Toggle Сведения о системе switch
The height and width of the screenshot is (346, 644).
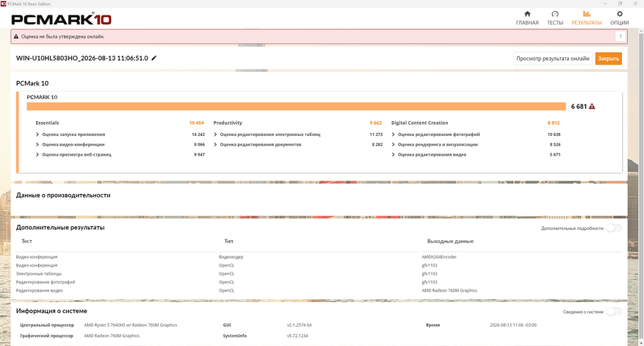[x=614, y=312]
